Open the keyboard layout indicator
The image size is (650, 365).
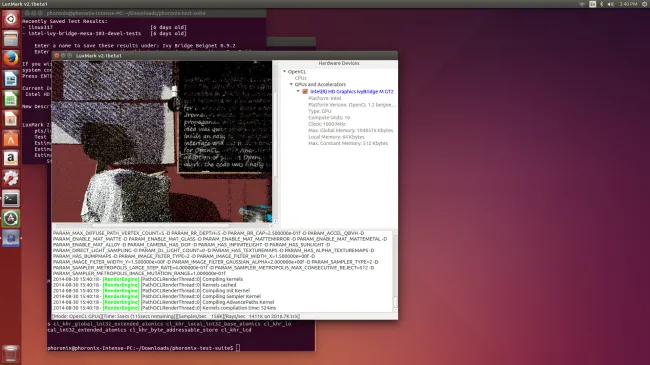[592, 4]
